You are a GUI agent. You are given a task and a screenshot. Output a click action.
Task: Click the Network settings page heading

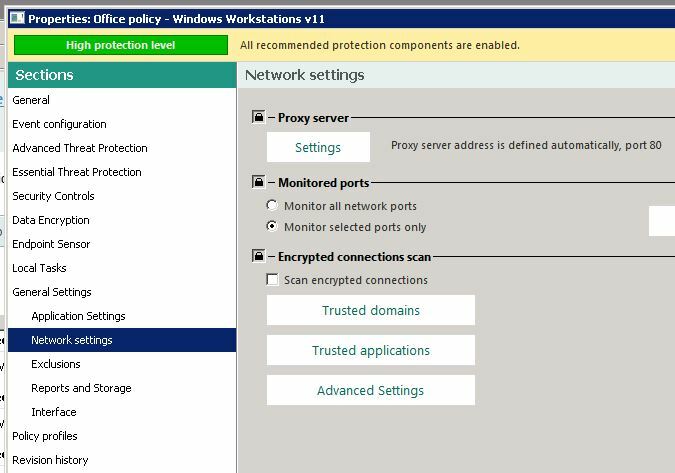(x=304, y=75)
